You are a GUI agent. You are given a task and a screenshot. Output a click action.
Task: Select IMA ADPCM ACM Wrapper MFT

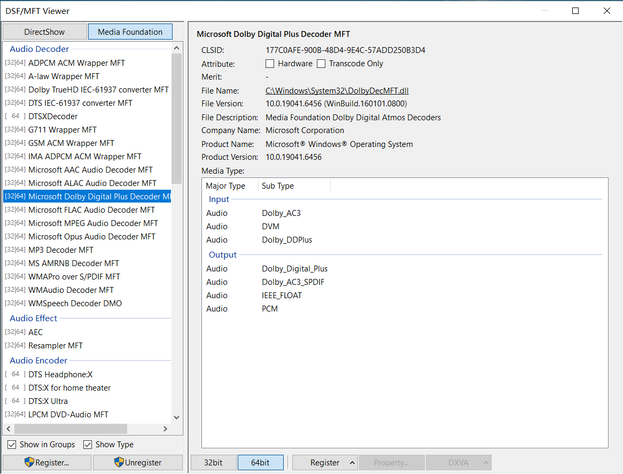coord(87,156)
